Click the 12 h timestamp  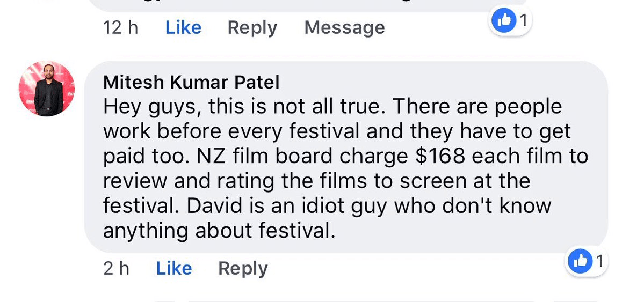tap(120, 27)
